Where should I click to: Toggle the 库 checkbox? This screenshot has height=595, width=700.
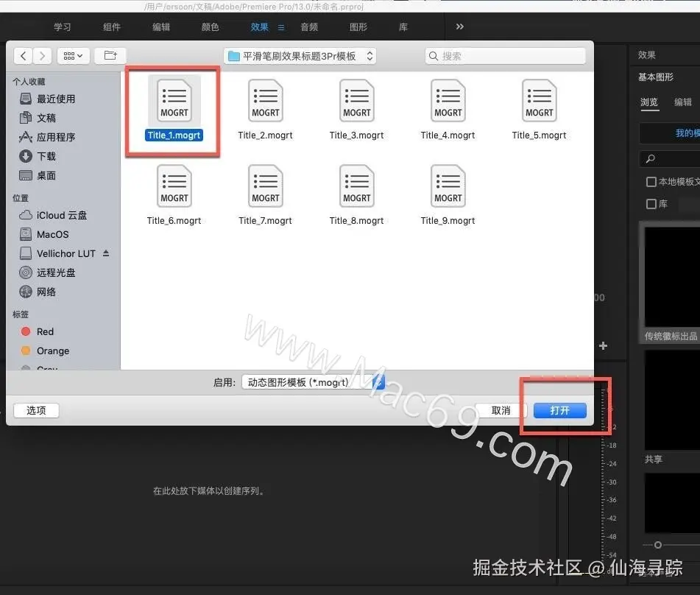click(x=651, y=204)
